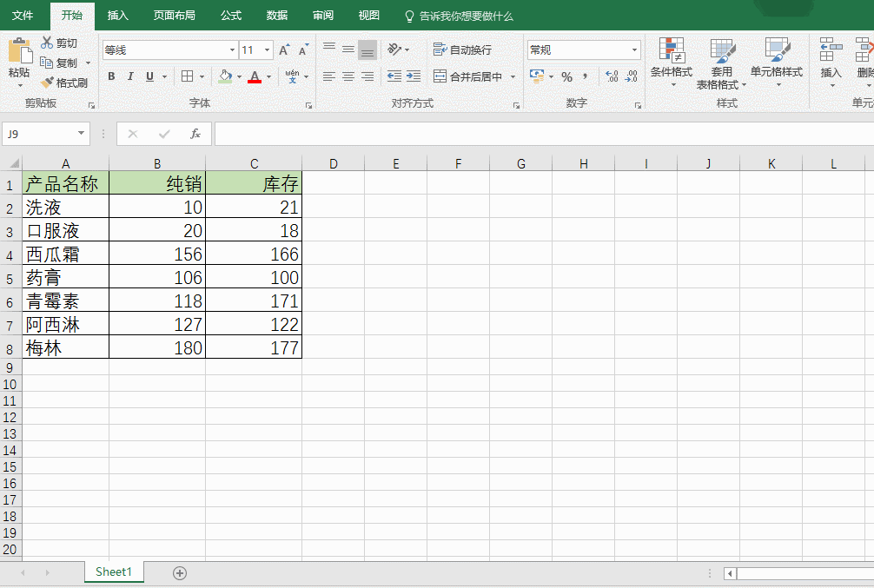Open number format dropdown (常规)
874x588 pixels.
[x=634, y=50]
